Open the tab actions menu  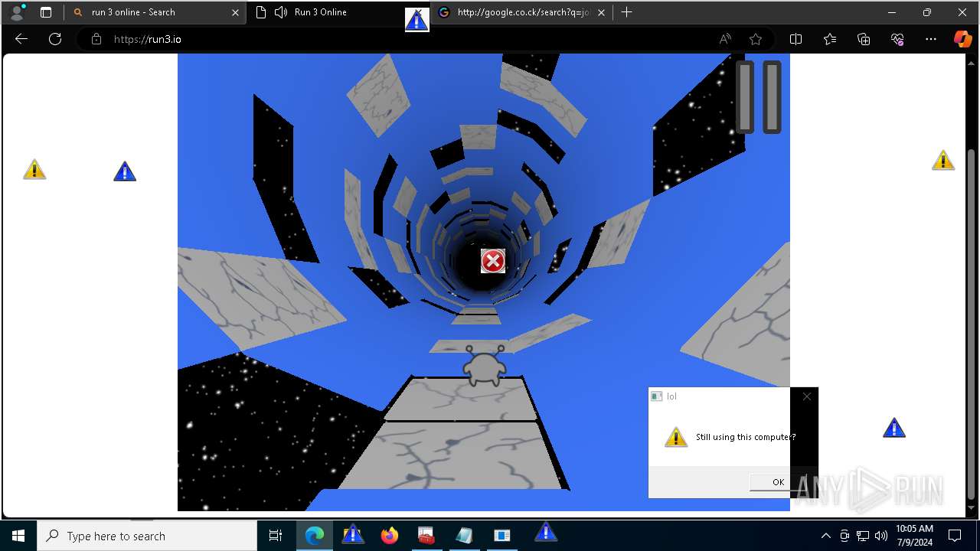tap(46, 12)
